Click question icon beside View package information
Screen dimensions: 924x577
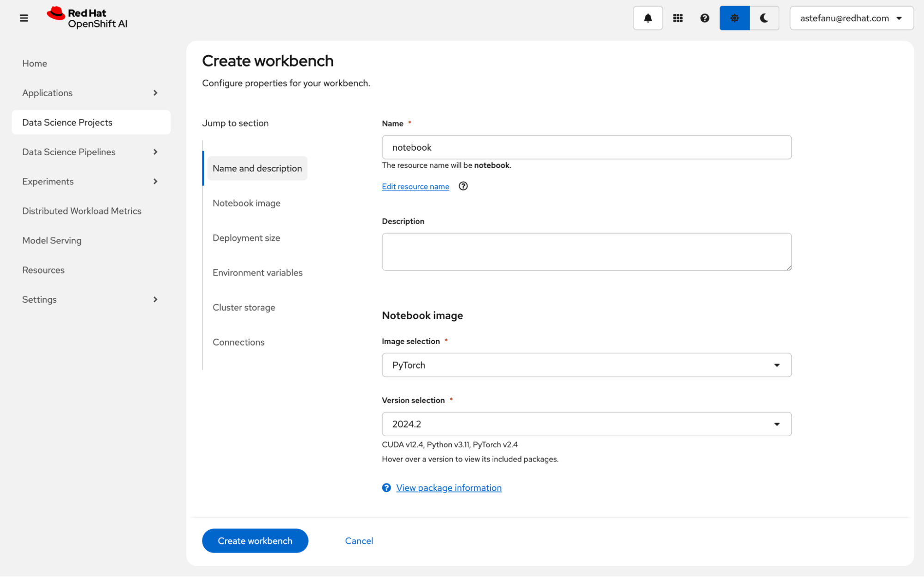pyautogui.click(x=386, y=488)
